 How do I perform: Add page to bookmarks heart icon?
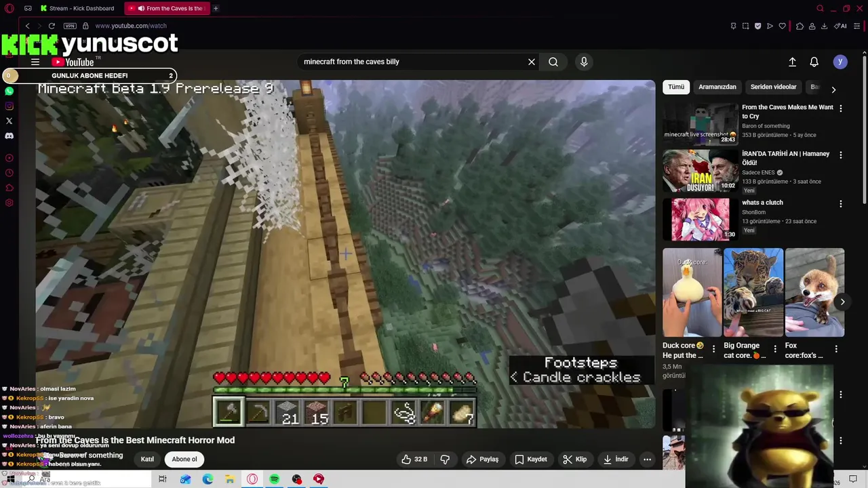[x=782, y=26]
